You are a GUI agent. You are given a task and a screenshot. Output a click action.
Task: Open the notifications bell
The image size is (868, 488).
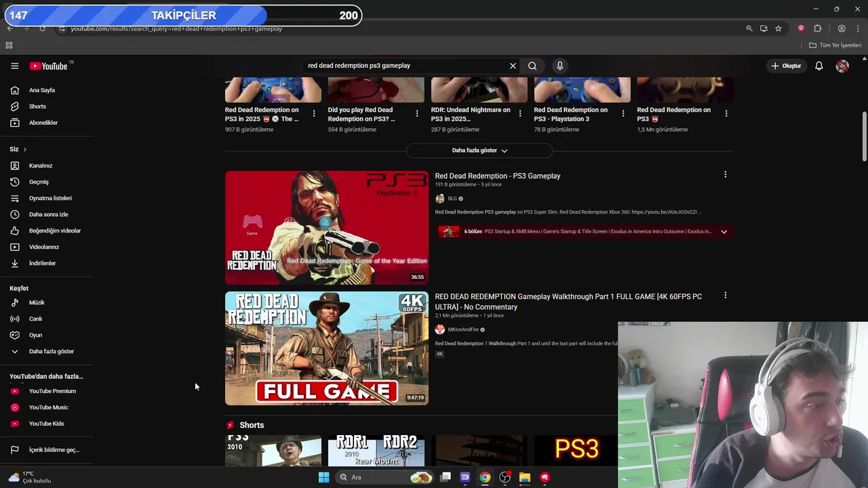819,66
